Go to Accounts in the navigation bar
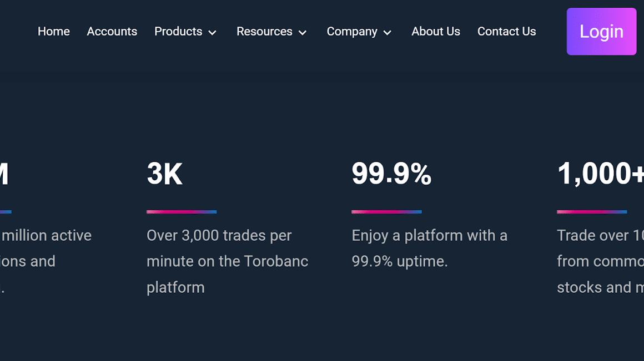644x361 pixels. click(112, 32)
